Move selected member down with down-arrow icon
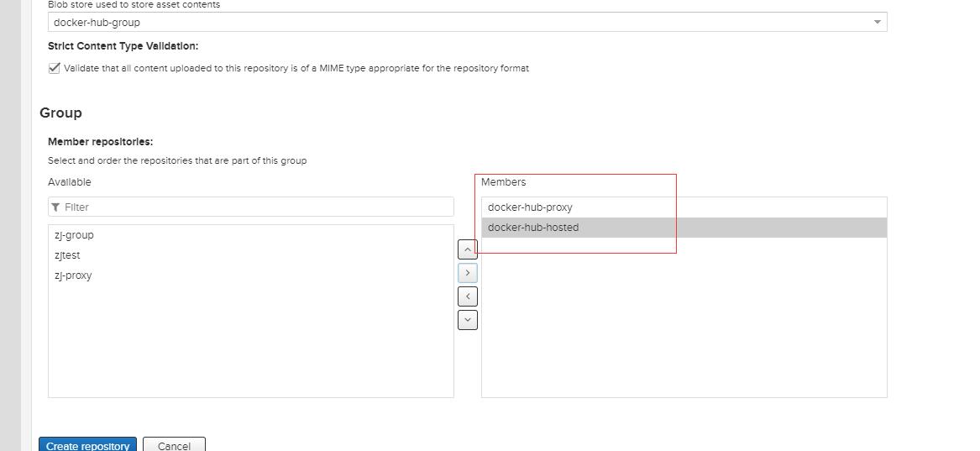This screenshot has width=980, height=451. 468,320
